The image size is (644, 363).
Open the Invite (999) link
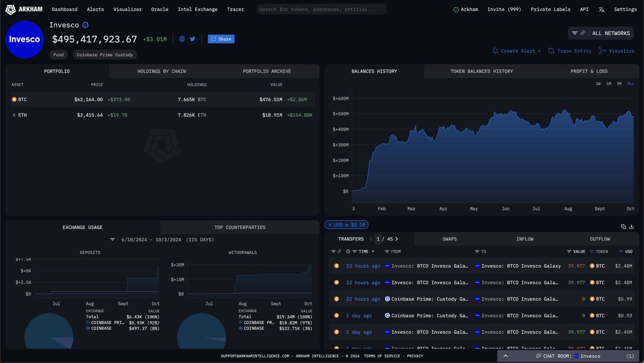504,10
